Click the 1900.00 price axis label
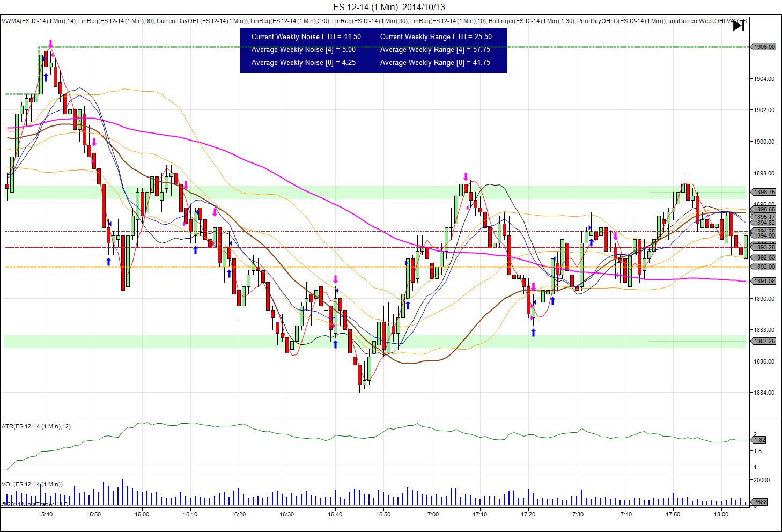The width and height of the screenshot is (782, 532). 764,142
